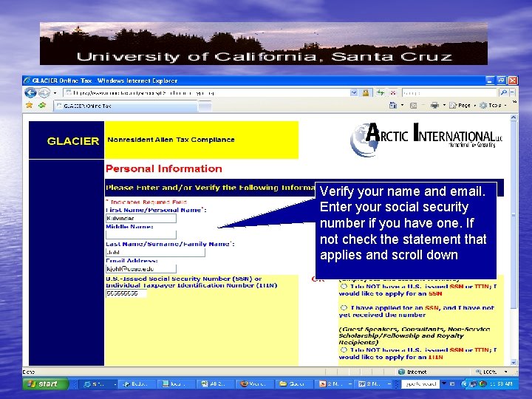Click the browser search box
This screenshot has height=399, width=532.
[x=449, y=92]
